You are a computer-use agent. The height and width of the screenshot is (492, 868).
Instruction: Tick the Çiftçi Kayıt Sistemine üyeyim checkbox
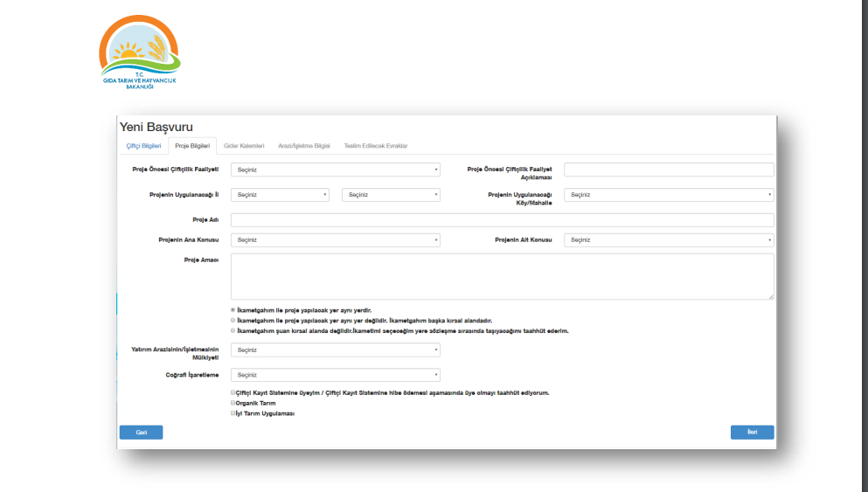(233, 393)
